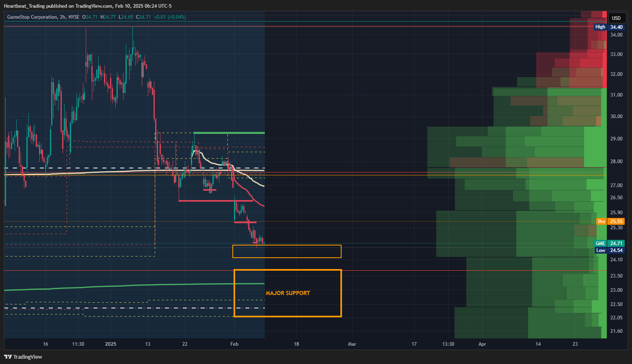632x364 pixels.
Task: Click the 34.40 high price value
Action: (616, 27)
